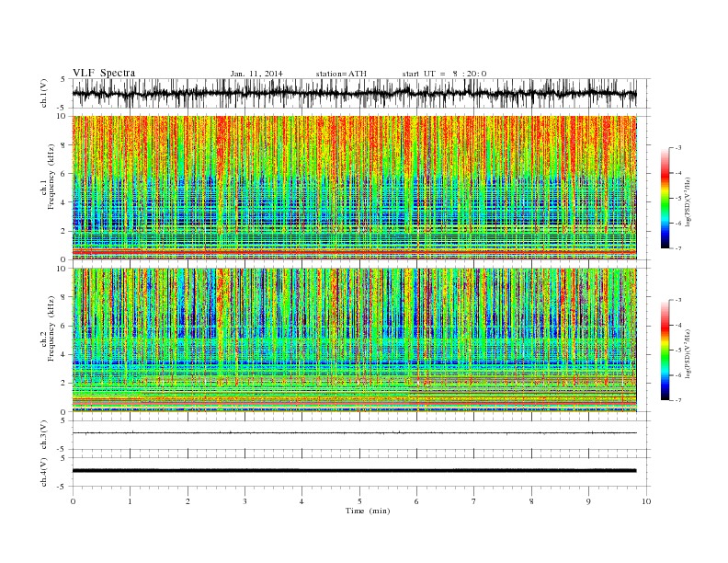The image size is (728, 563).
Task: Click time axis tick label '6'
Action: 416,501
